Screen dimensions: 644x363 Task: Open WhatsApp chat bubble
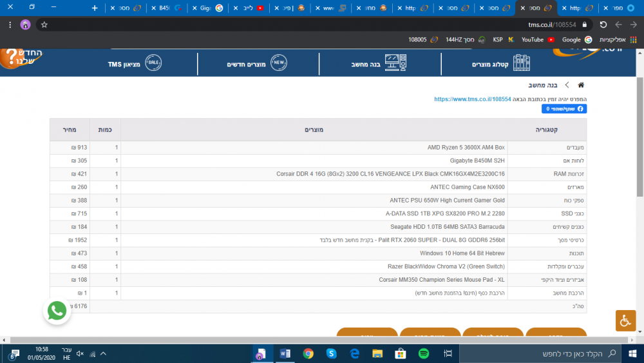pos(57,311)
